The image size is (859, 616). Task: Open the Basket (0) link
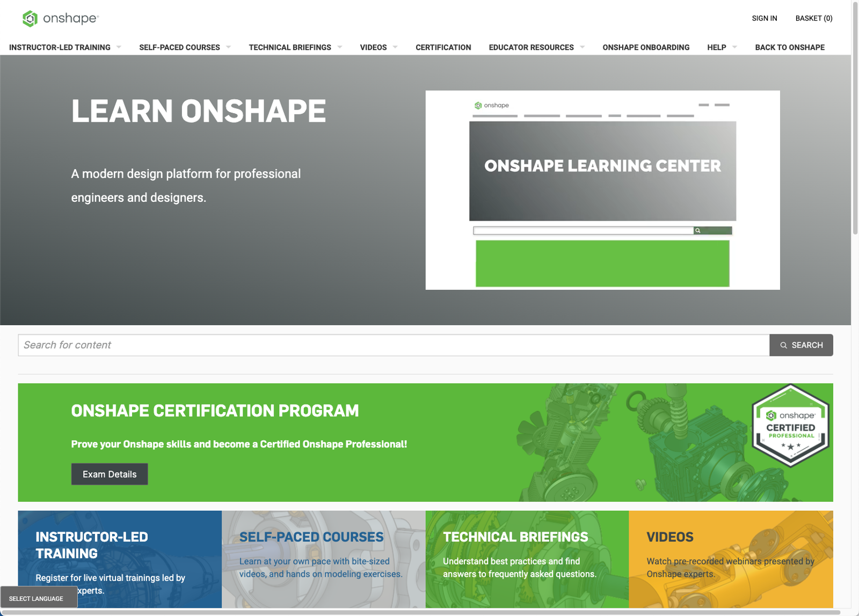pyautogui.click(x=813, y=18)
